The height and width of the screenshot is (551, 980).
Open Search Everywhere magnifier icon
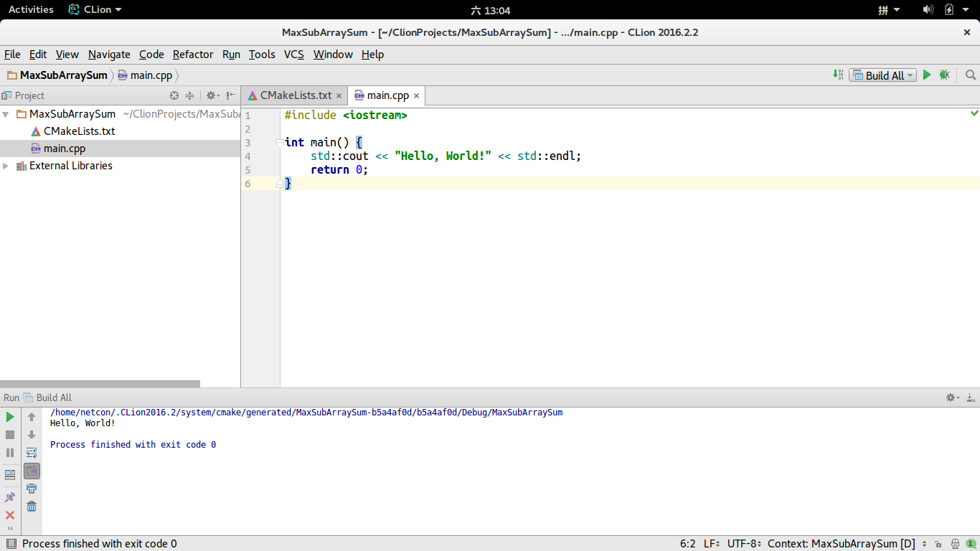click(x=971, y=75)
